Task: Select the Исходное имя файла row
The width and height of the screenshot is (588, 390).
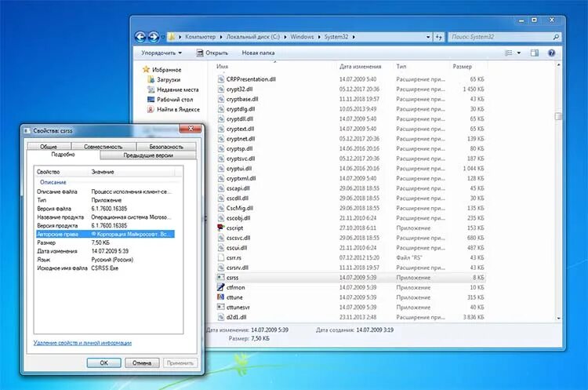Action: [x=105, y=268]
